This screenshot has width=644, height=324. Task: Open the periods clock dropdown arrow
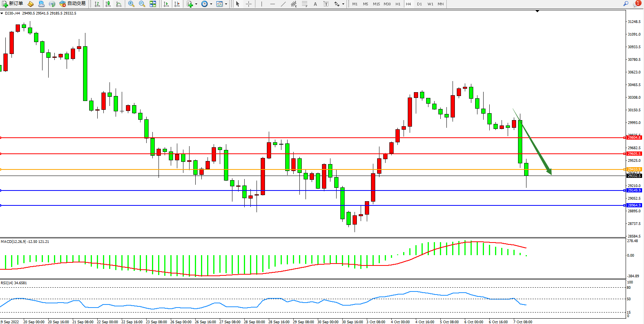point(211,4)
